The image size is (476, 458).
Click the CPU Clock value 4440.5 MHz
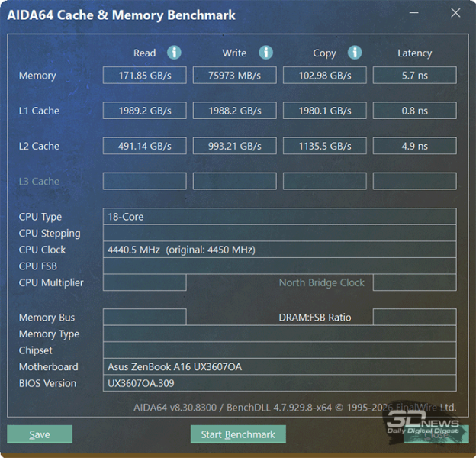click(280, 250)
